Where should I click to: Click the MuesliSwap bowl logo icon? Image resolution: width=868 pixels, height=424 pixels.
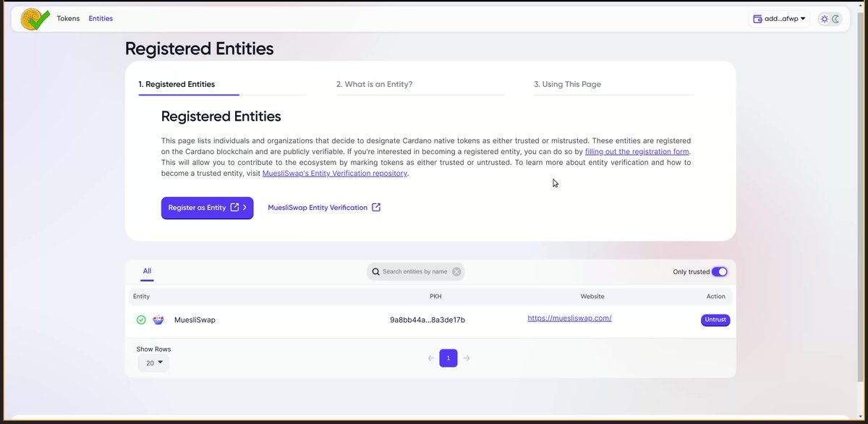158,320
